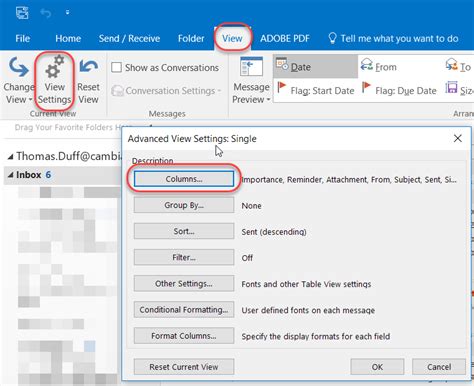Enable Show as Conversations checkbox
The image size is (474, 386).
(x=116, y=67)
